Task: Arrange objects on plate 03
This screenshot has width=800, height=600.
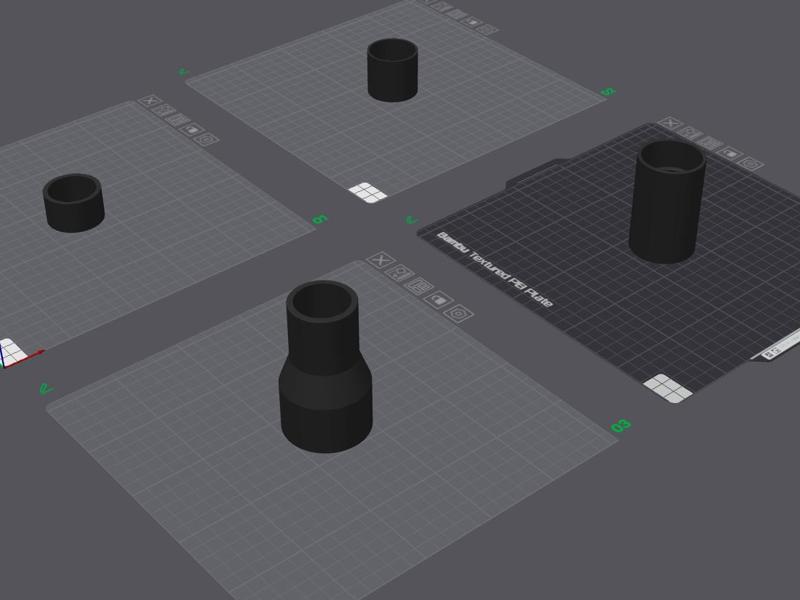Action: [x=419, y=286]
